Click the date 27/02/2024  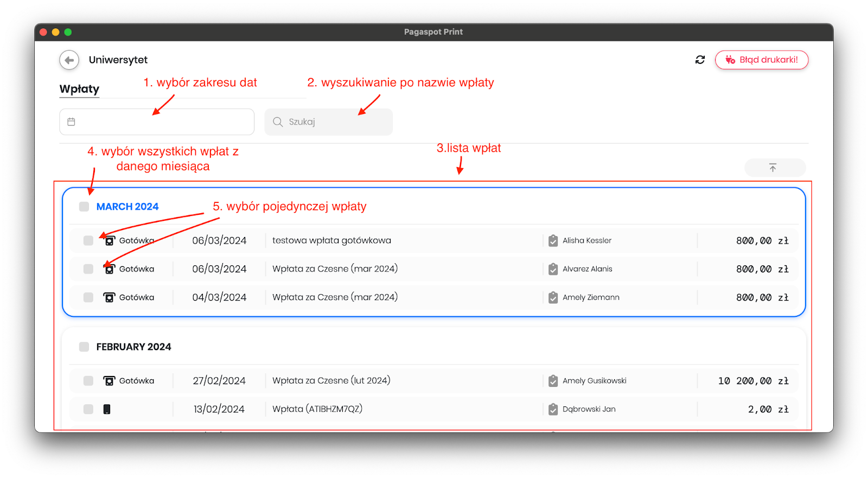point(219,381)
